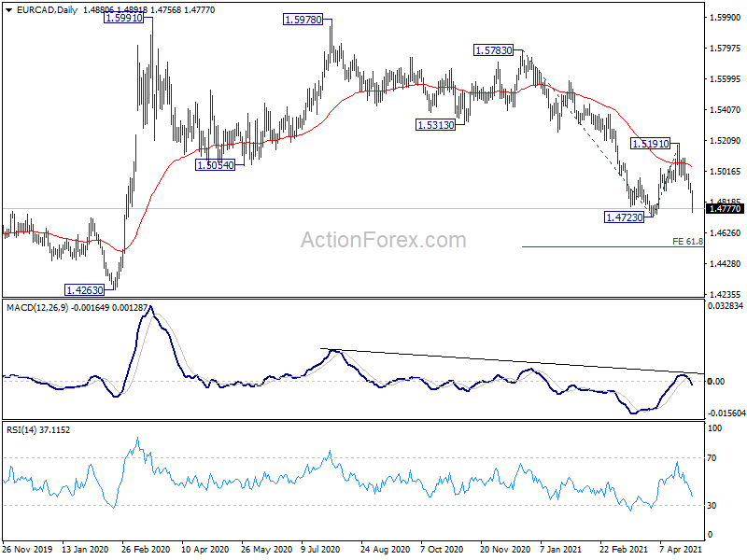Click the MACD -0.015604 axis value
Viewport: 747px width, 560px height.
[x=726, y=413]
